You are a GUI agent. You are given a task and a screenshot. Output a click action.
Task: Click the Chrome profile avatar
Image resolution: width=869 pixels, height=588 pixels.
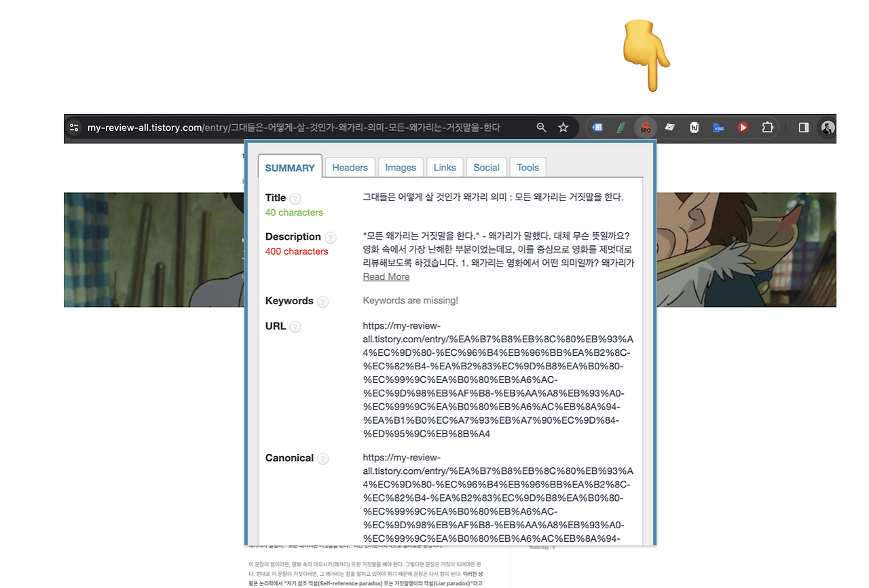coord(827,128)
